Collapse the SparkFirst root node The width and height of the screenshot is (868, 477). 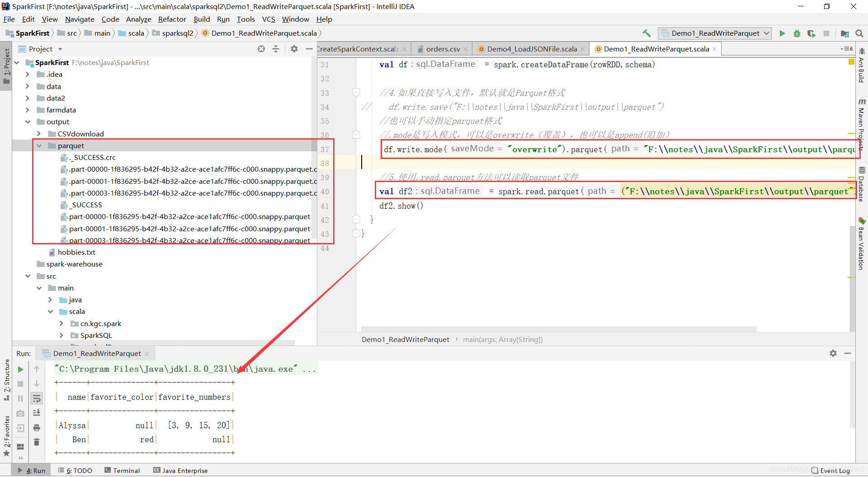(17, 63)
